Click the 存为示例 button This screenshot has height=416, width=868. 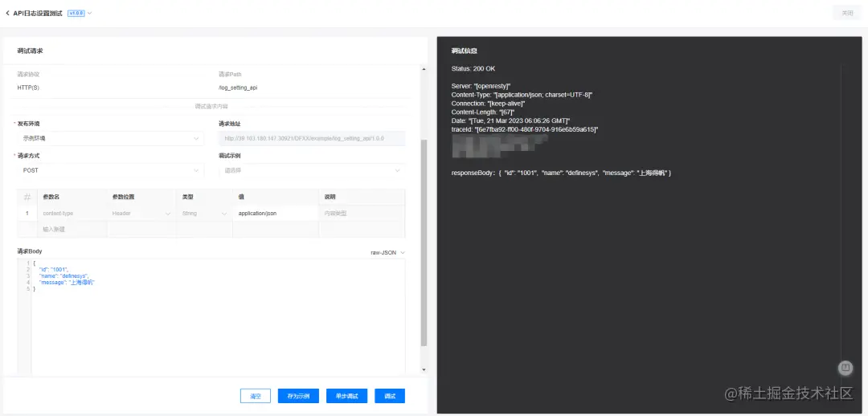(x=298, y=396)
